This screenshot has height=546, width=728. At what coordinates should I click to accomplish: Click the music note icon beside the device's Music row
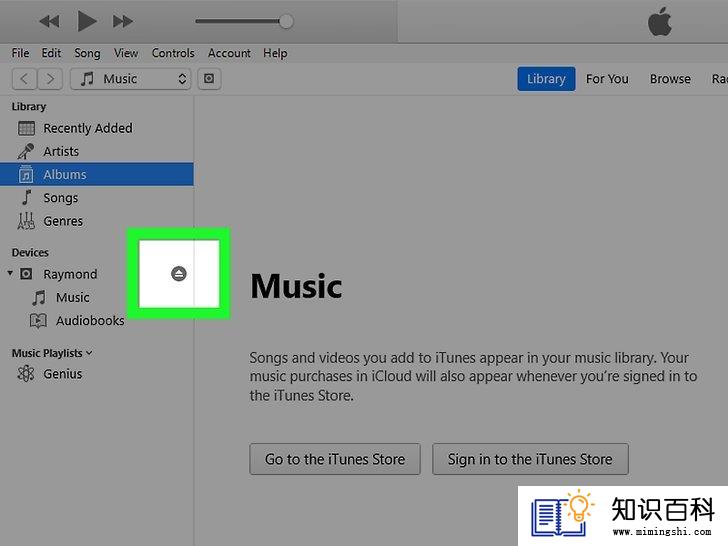pos(39,298)
